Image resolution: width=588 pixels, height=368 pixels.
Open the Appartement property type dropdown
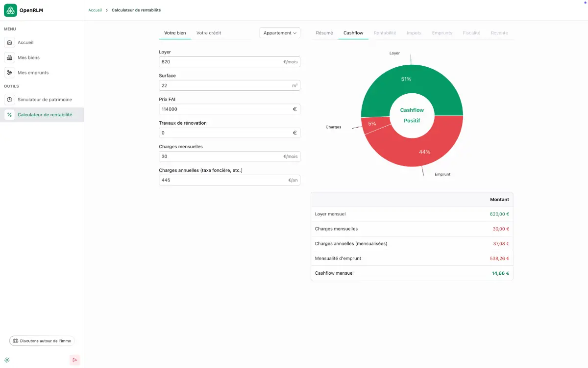coord(280,33)
